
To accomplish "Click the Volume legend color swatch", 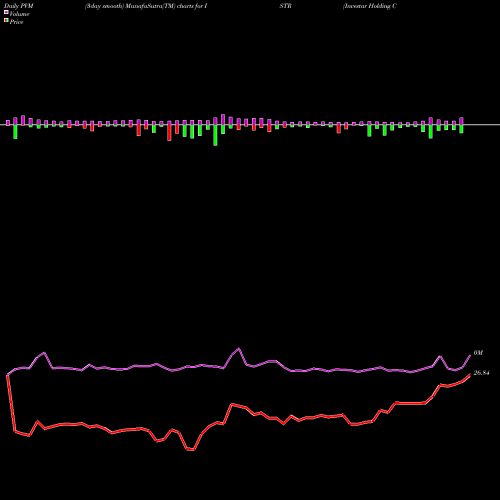I will click(6, 13).
